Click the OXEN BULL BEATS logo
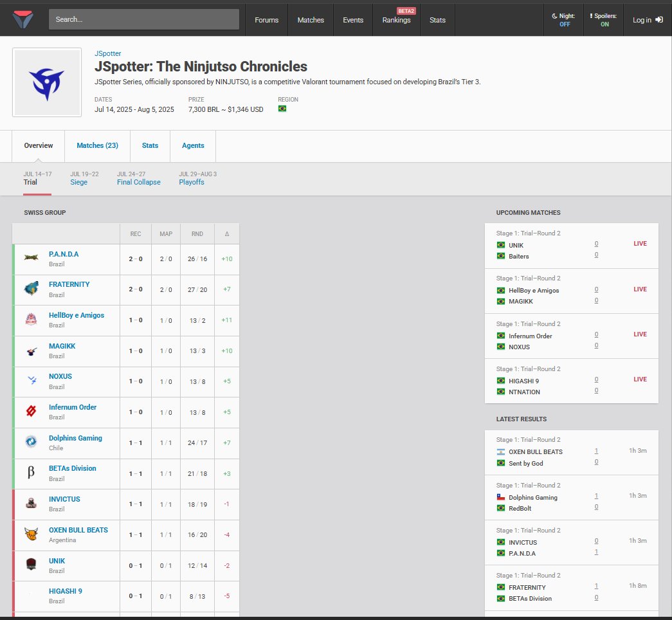672x620 pixels. pos(31,534)
